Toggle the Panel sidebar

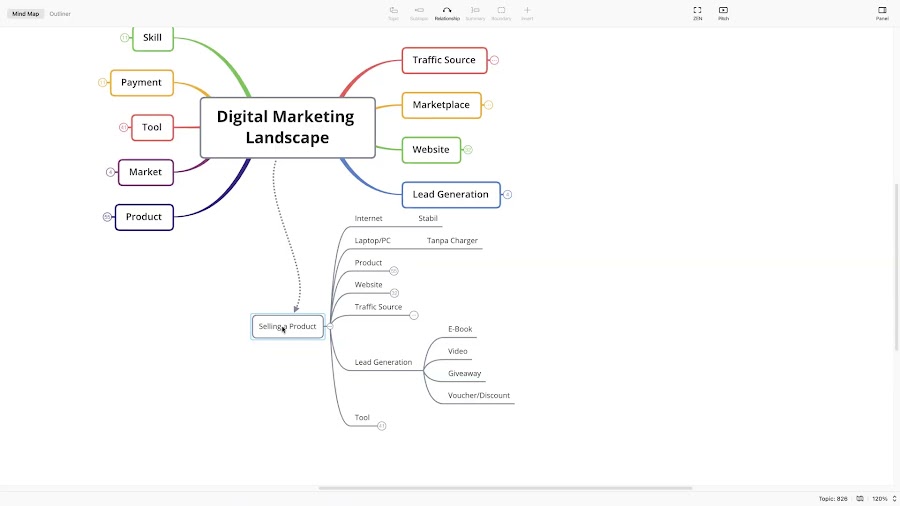882,13
